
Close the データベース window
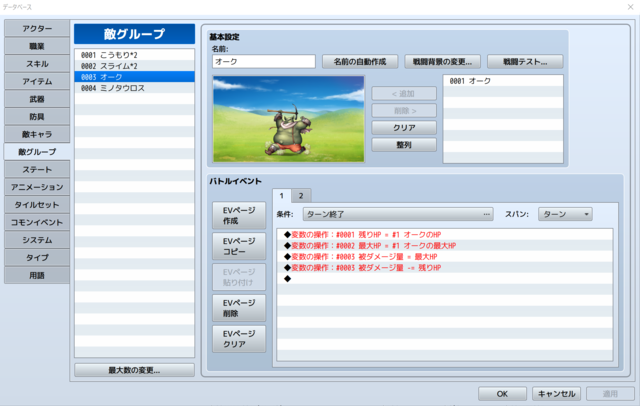click(630, 7)
